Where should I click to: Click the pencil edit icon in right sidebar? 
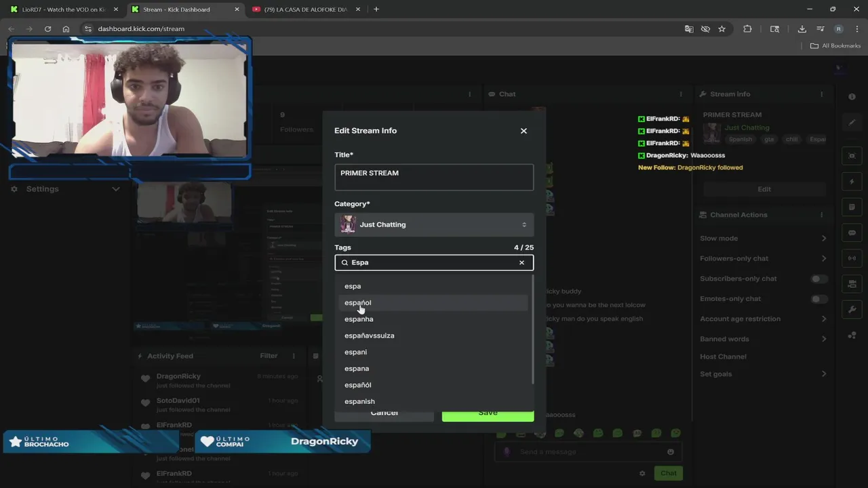pyautogui.click(x=852, y=123)
